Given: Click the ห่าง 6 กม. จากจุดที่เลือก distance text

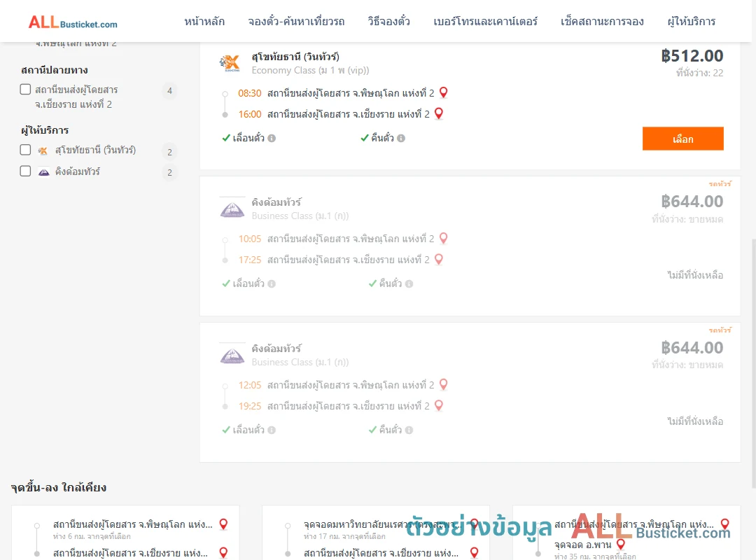Looking at the screenshot, I should 92,536.
